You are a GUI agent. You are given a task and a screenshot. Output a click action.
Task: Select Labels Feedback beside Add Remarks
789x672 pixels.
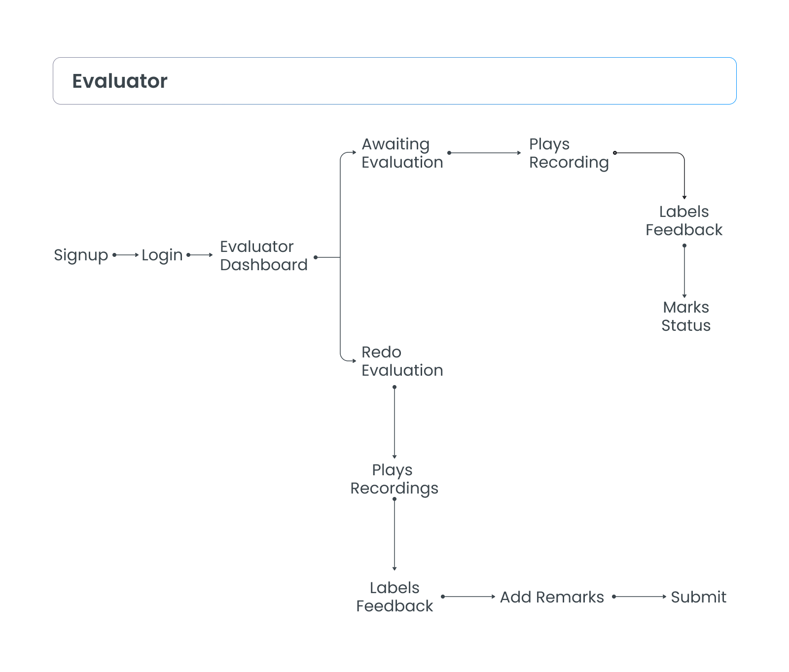(394, 597)
